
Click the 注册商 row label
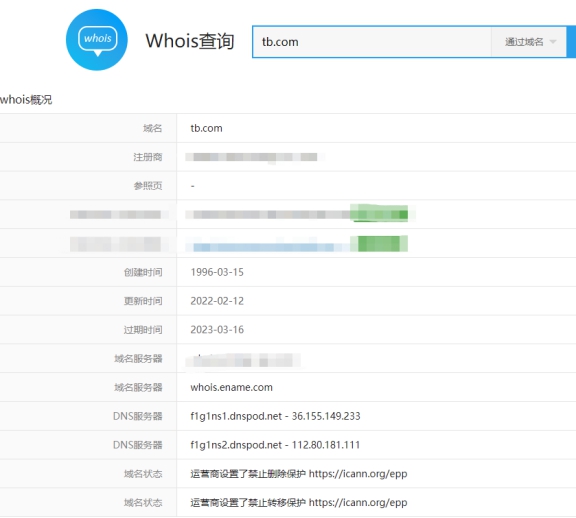(x=148, y=157)
